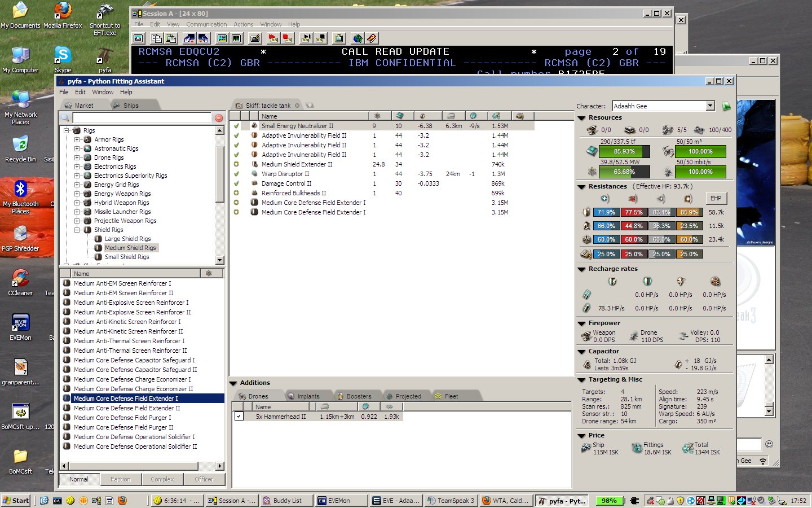
Task: Click the hull row icon in Resistances
Action: tap(586, 239)
